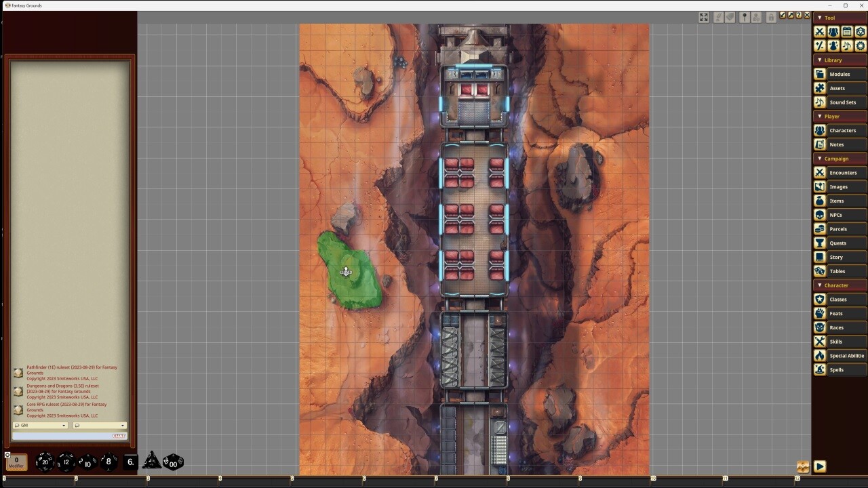This screenshot has width=868, height=488.
Task: Open the Effects tool icon
Action: (x=833, y=45)
